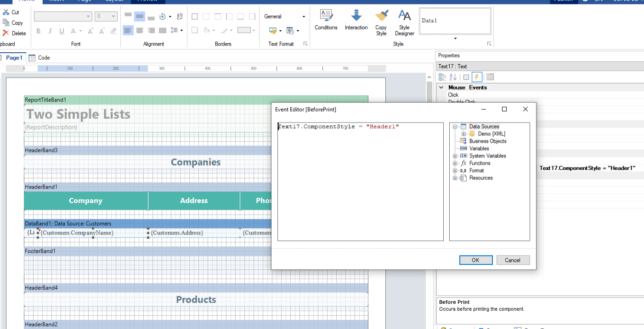This screenshot has height=329, width=644.
Task: Toggle vertical Align Middle
Action: (140, 17)
